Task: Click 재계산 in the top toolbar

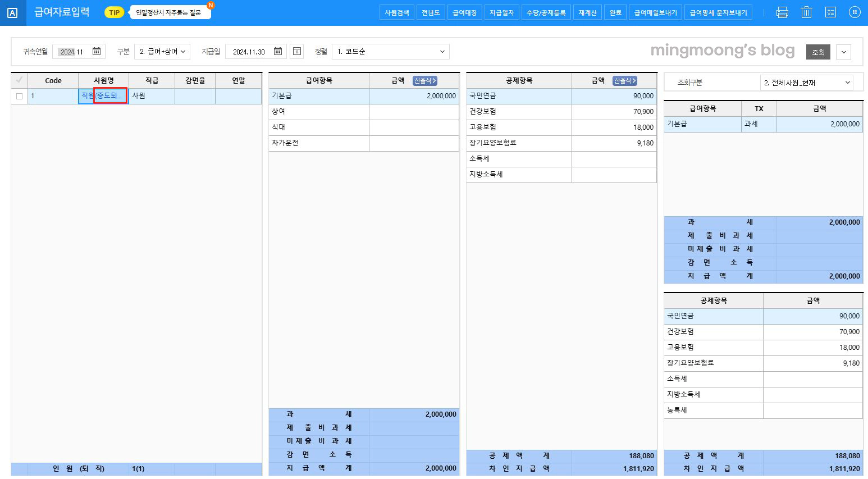Action: click(588, 12)
